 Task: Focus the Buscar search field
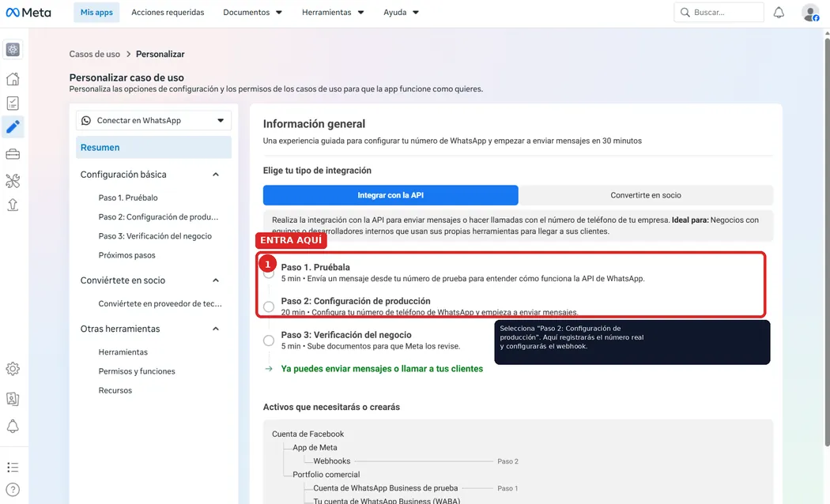(x=719, y=12)
